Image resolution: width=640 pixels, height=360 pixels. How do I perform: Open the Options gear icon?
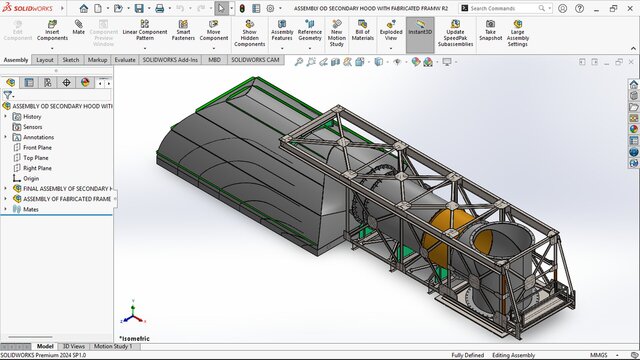click(270, 8)
